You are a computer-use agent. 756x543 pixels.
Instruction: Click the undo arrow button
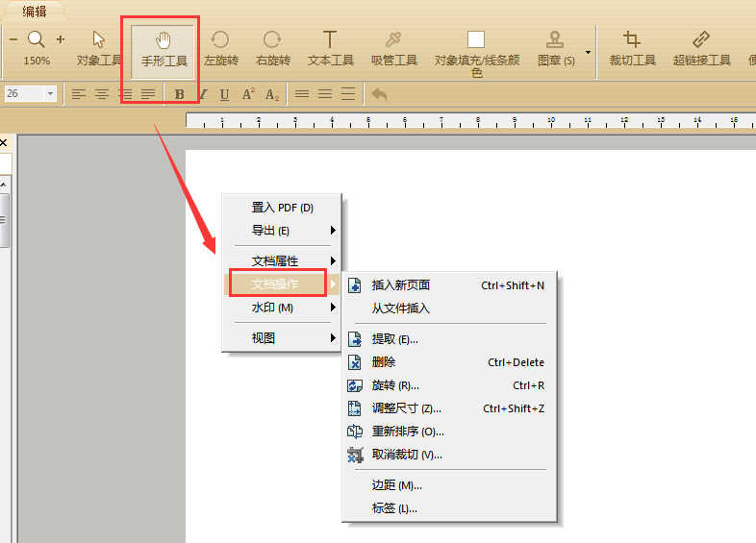[379, 93]
